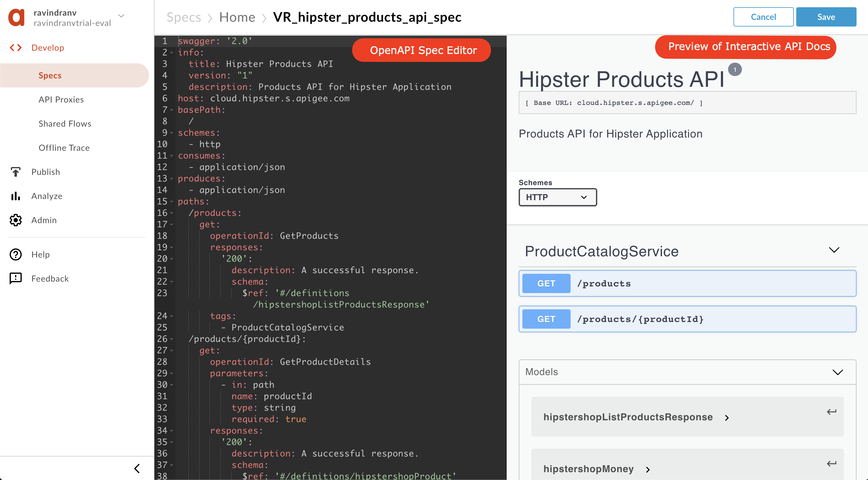The image size is (868, 480).
Task: Collapse the sidebar with left chevron
Action: (137, 468)
